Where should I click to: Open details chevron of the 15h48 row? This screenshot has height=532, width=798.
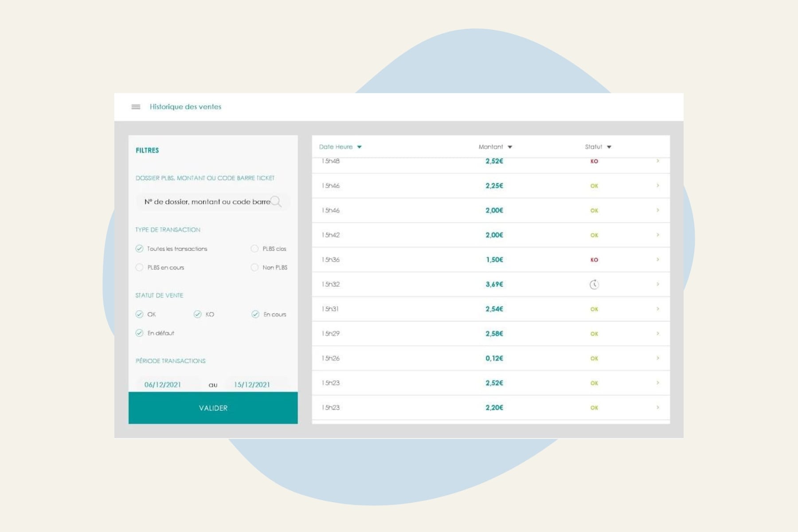pyautogui.click(x=657, y=161)
